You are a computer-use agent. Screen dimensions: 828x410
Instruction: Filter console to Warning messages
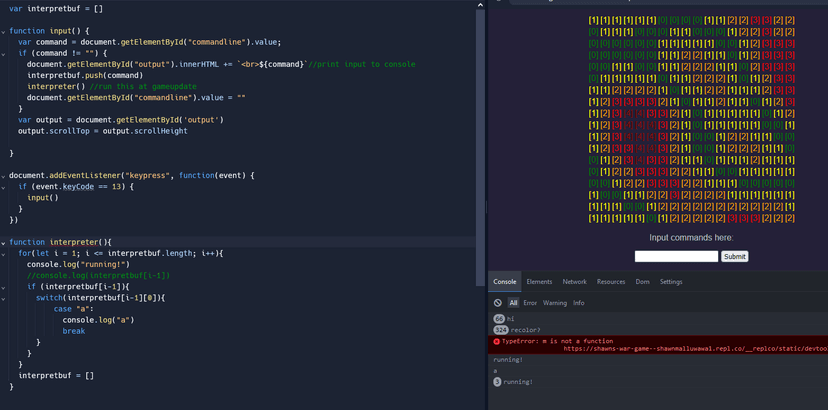click(x=554, y=302)
